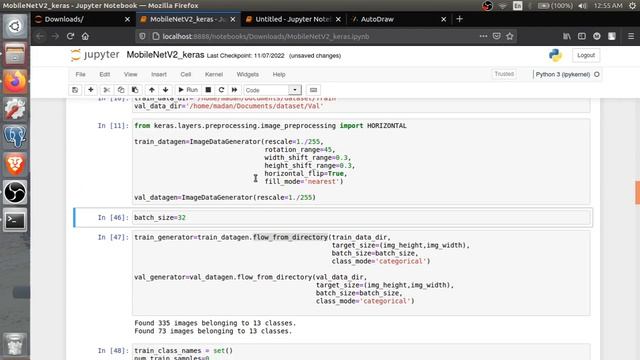Click the orange page scrollbar thumb
This screenshot has height=360, width=640.
(637, 192)
